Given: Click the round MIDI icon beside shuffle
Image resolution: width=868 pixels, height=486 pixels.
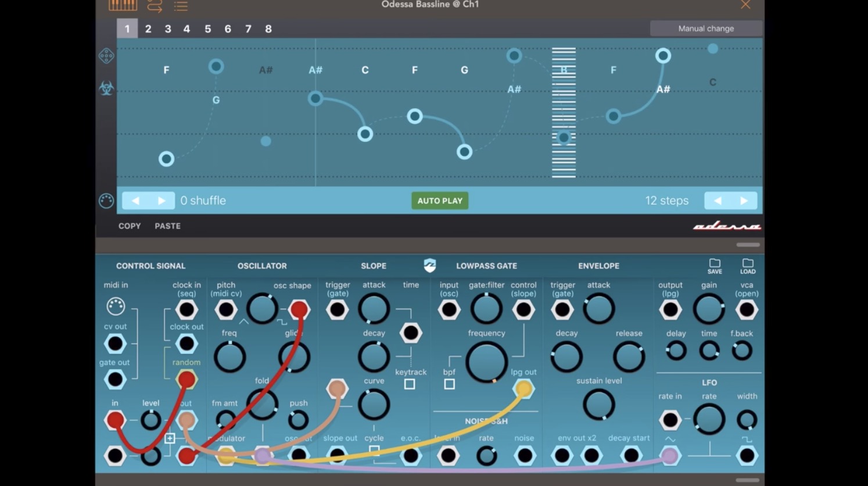Looking at the screenshot, I should pyautogui.click(x=106, y=201).
